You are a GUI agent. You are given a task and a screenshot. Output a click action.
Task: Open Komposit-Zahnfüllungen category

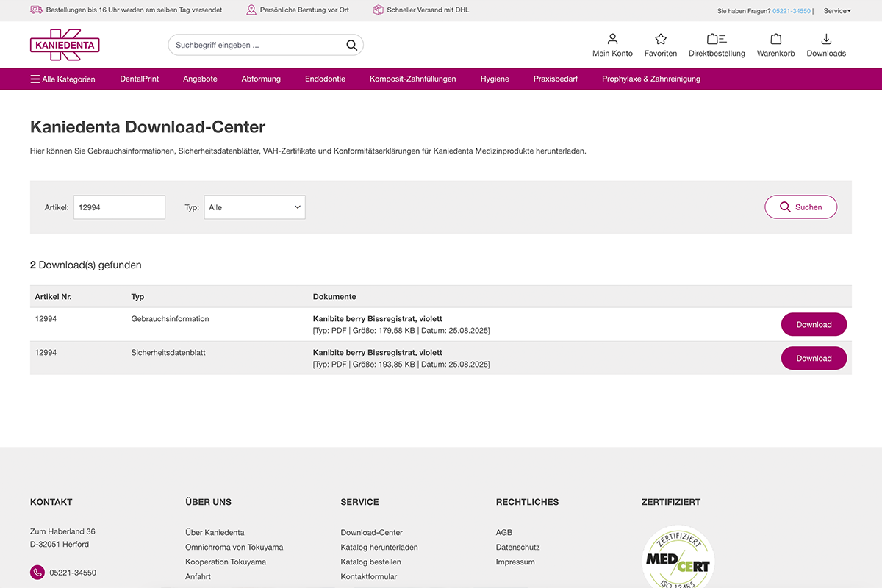point(412,79)
